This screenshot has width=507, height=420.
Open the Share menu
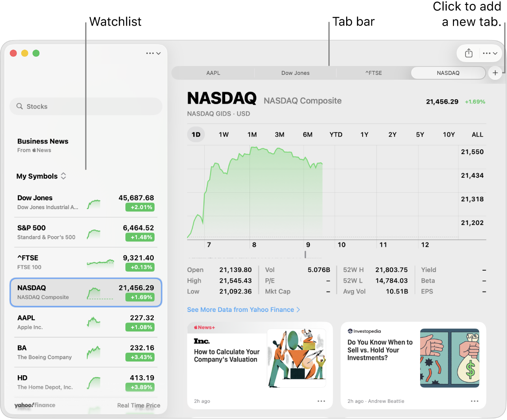(468, 53)
